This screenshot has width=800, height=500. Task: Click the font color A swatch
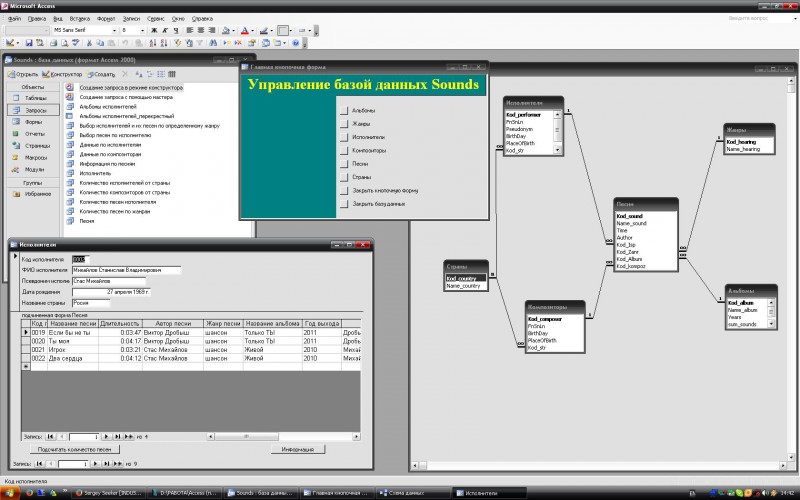(244, 31)
